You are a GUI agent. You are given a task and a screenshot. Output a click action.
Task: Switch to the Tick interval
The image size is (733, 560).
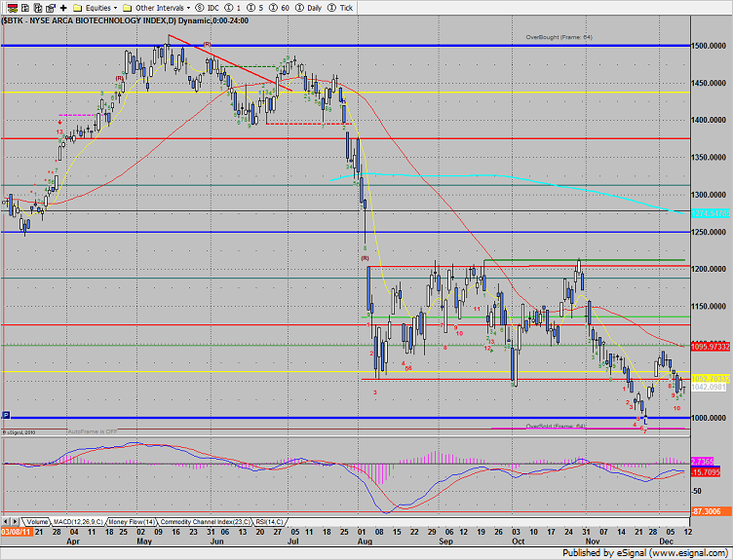[x=340, y=8]
